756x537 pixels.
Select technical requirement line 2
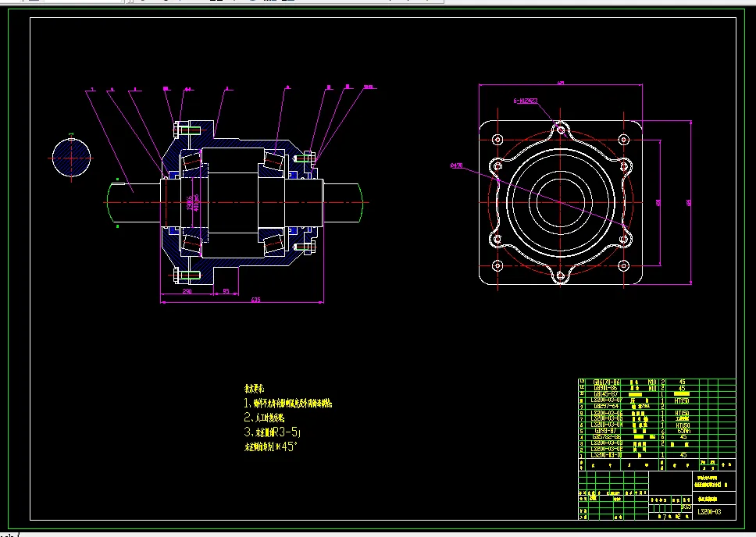pyautogui.click(x=264, y=418)
